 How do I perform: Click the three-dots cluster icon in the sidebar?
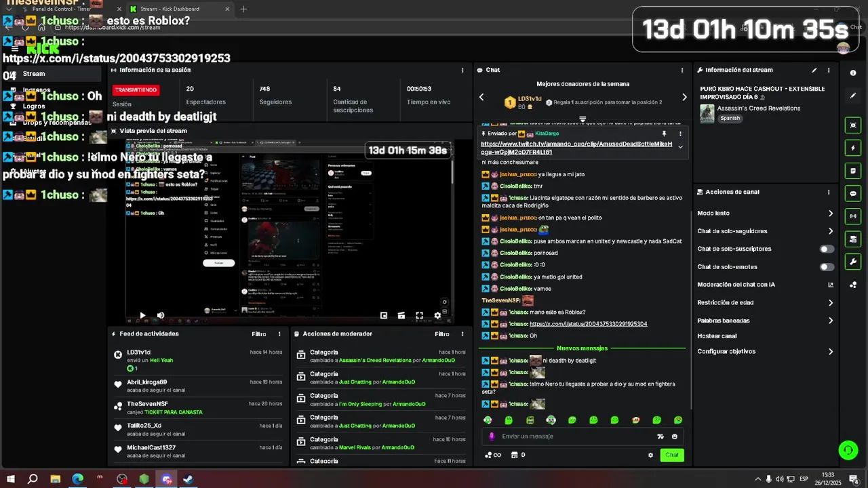[853, 285]
